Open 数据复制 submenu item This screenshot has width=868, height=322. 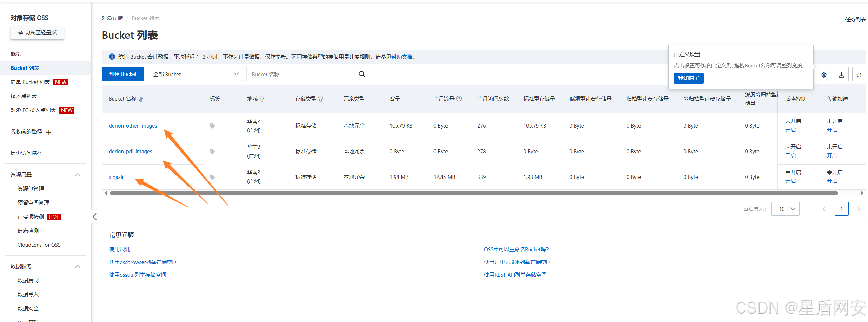click(x=28, y=280)
